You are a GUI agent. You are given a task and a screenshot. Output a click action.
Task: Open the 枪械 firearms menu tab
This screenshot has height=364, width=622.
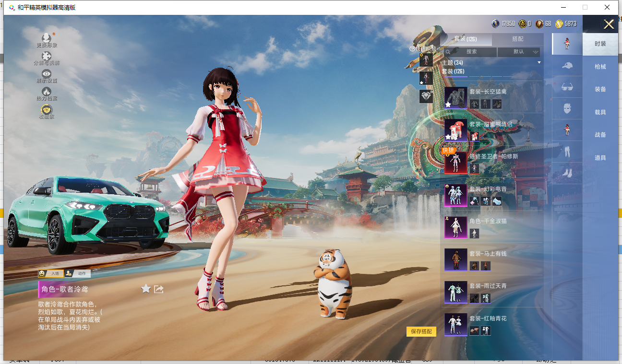click(x=600, y=67)
